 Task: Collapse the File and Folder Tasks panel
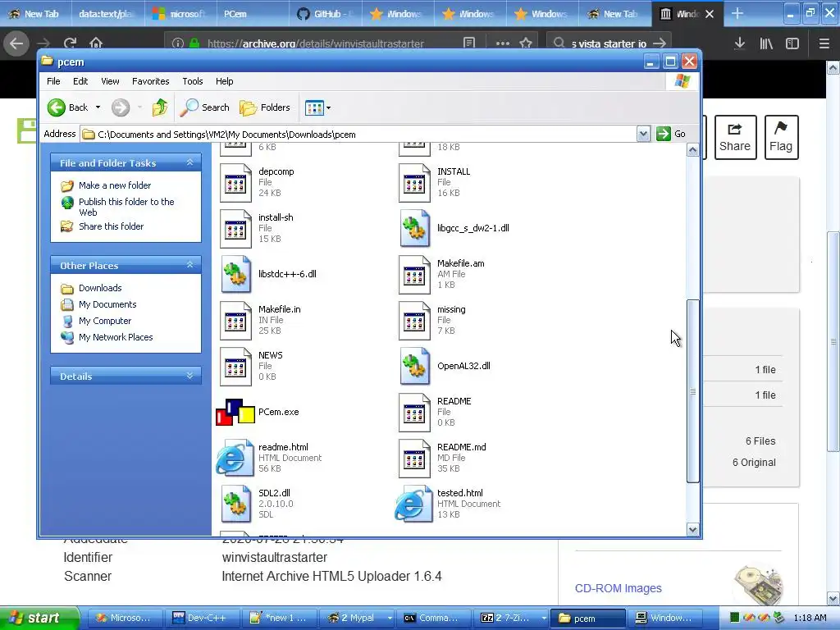(189, 162)
